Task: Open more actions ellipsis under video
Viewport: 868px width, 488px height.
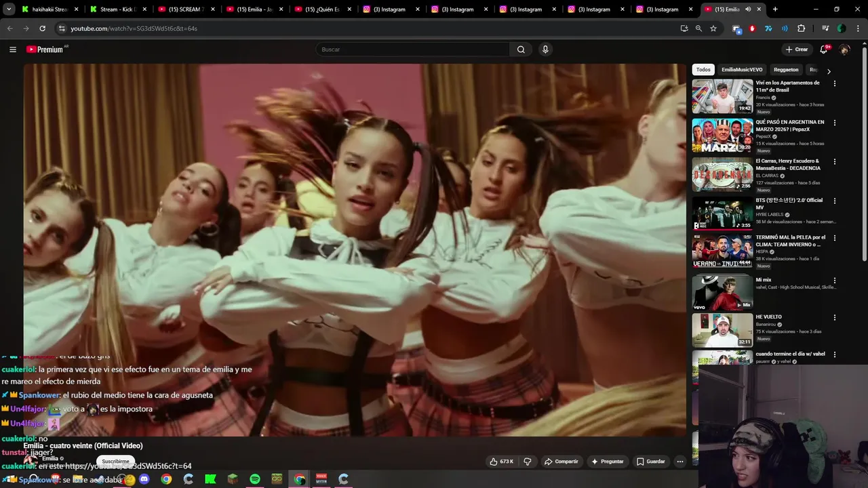Action: click(x=679, y=462)
